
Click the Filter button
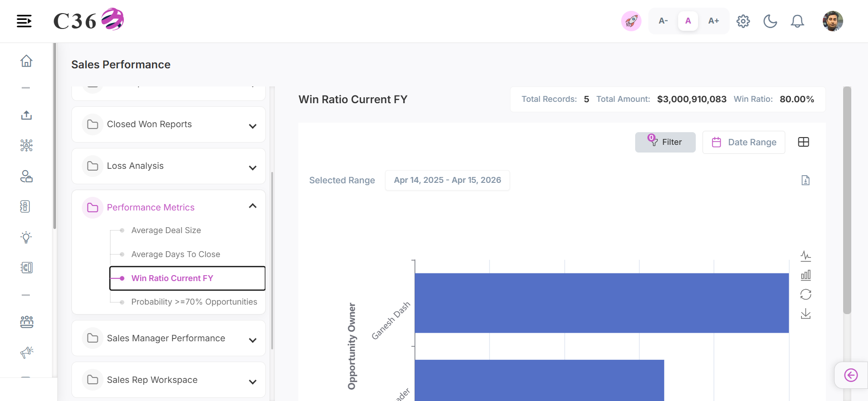665,142
